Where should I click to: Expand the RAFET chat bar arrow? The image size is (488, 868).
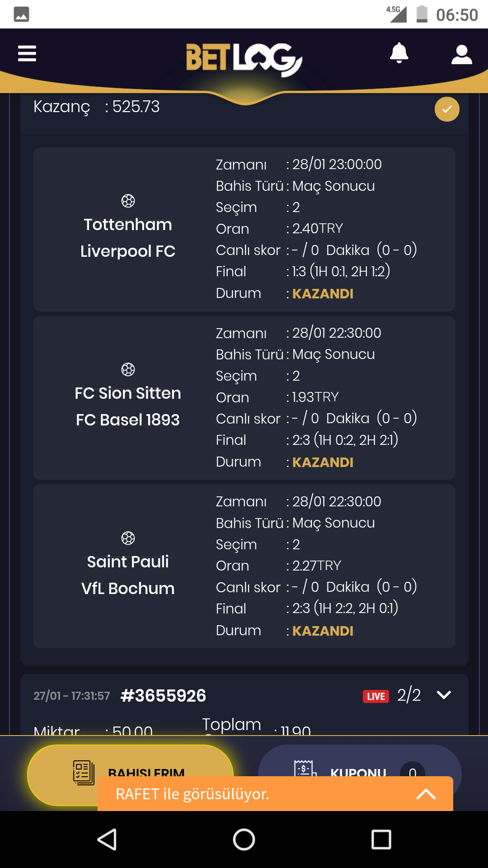coord(426,794)
